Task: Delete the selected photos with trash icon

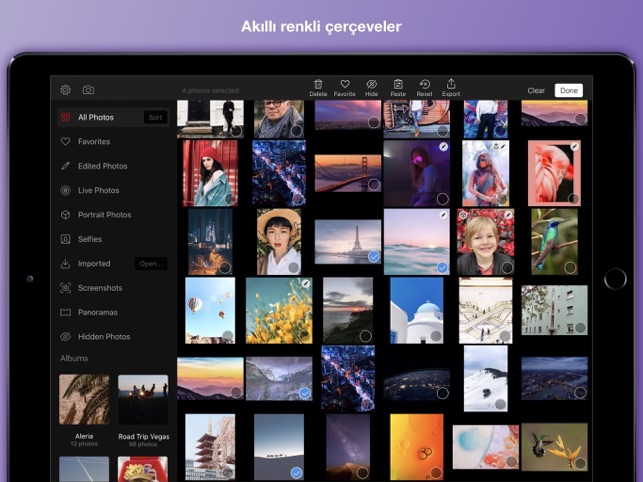Action: (x=318, y=88)
